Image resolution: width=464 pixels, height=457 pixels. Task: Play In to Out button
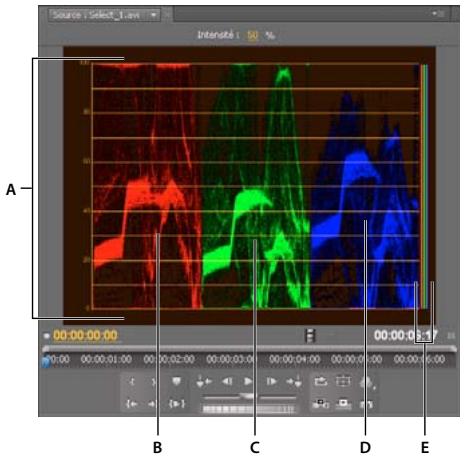(177, 404)
